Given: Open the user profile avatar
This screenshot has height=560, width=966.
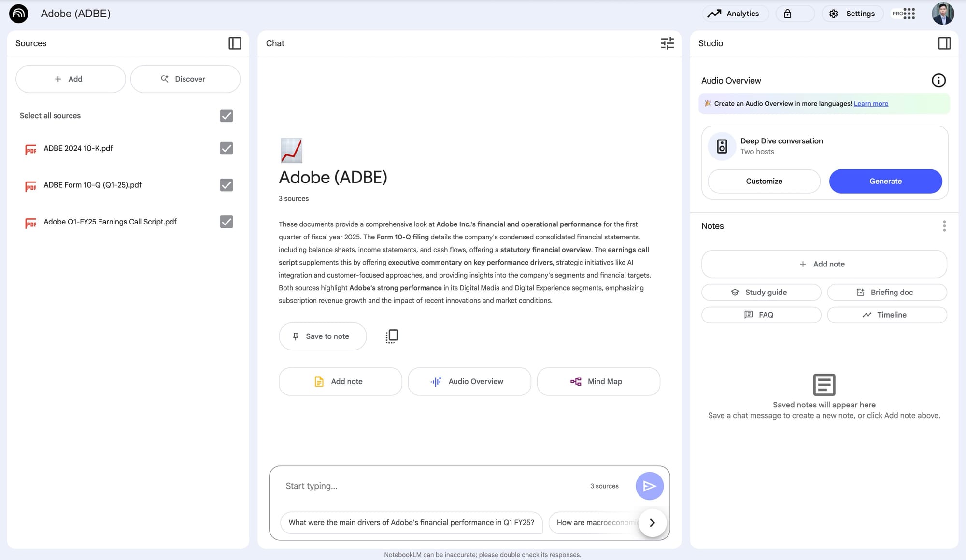Looking at the screenshot, I should pos(943,14).
